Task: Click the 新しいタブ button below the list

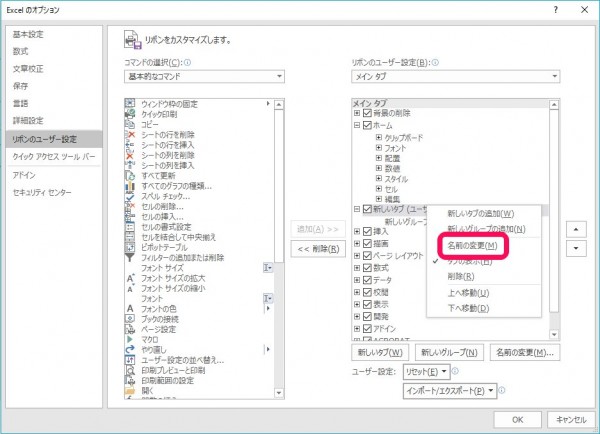Action: [x=380, y=352]
